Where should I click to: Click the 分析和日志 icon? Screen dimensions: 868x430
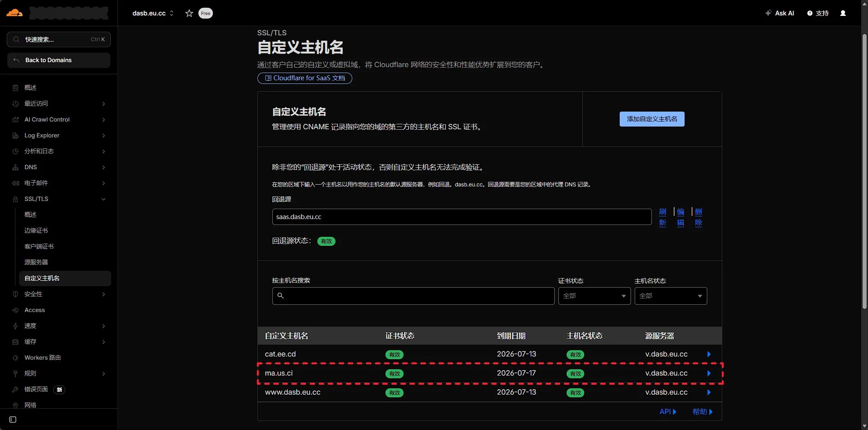(15, 151)
